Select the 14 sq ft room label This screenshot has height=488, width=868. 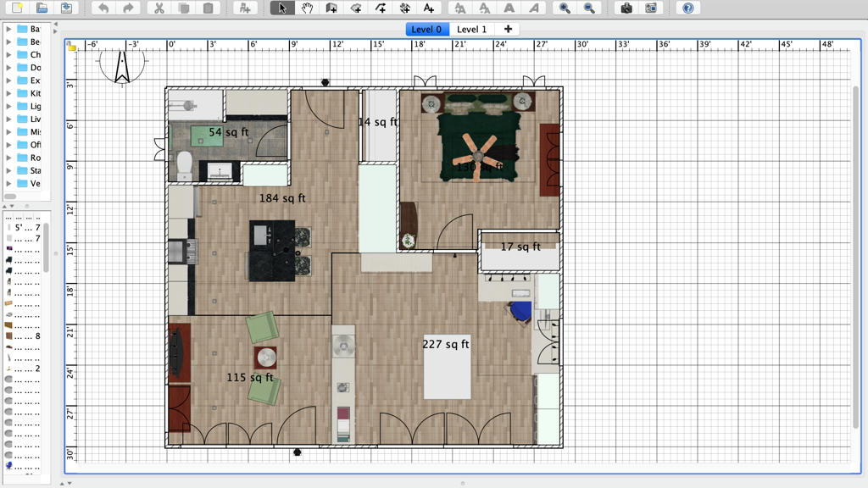pos(378,122)
